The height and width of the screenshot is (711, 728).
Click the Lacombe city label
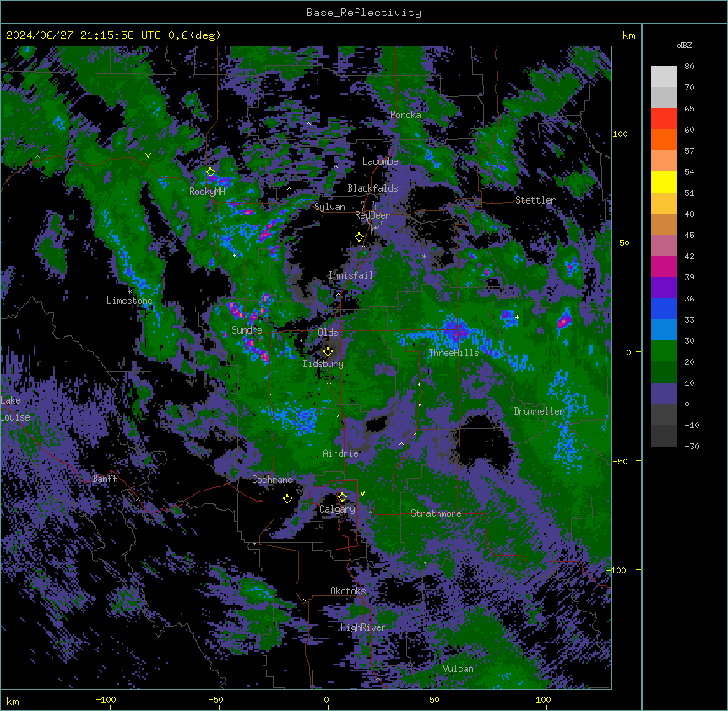[x=380, y=161]
